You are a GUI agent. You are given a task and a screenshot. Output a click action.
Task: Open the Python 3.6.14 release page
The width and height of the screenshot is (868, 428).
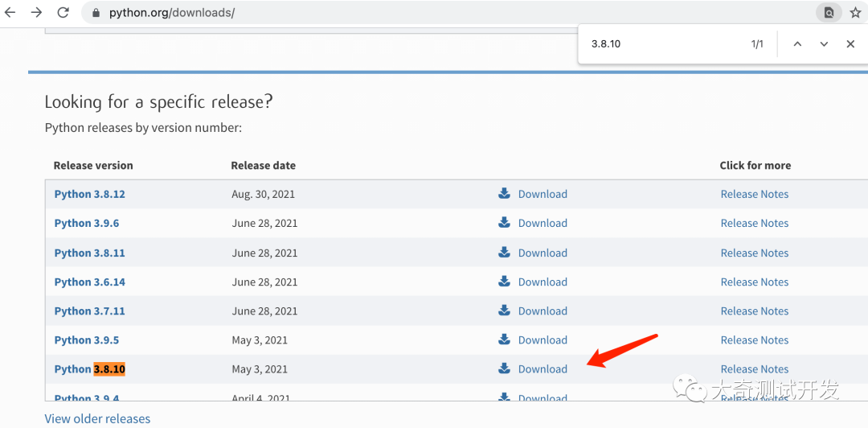tap(90, 282)
